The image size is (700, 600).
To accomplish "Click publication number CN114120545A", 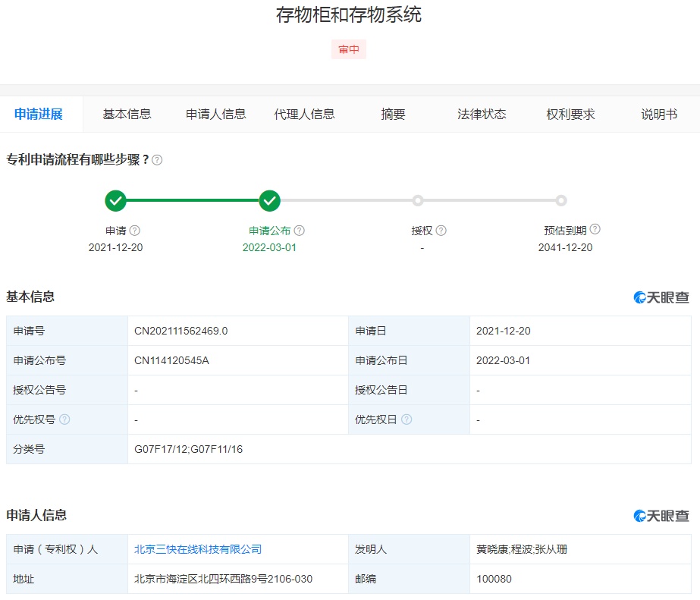I will click(x=171, y=360).
